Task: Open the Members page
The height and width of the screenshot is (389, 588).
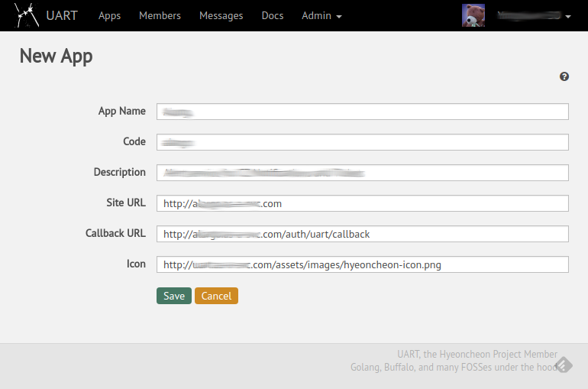Action: pyautogui.click(x=160, y=16)
